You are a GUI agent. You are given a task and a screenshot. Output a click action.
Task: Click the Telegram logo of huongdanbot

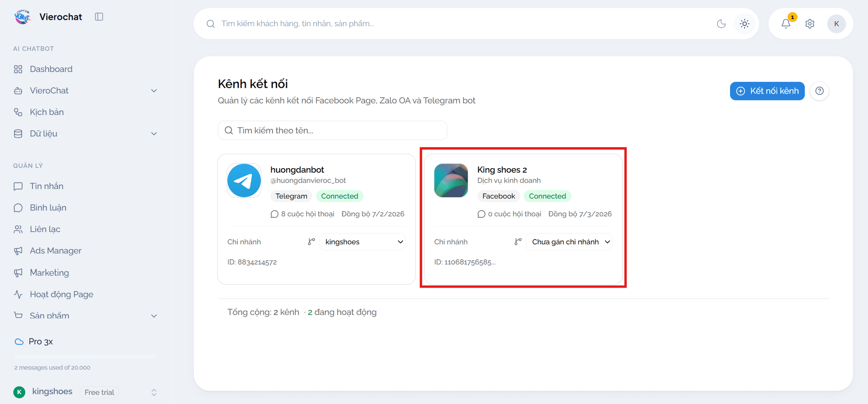pos(244,180)
